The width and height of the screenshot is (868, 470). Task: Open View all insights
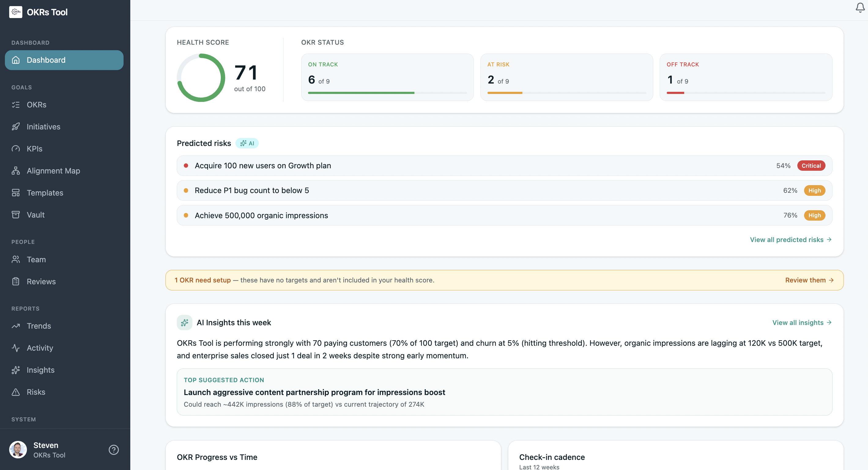click(802, 322)
